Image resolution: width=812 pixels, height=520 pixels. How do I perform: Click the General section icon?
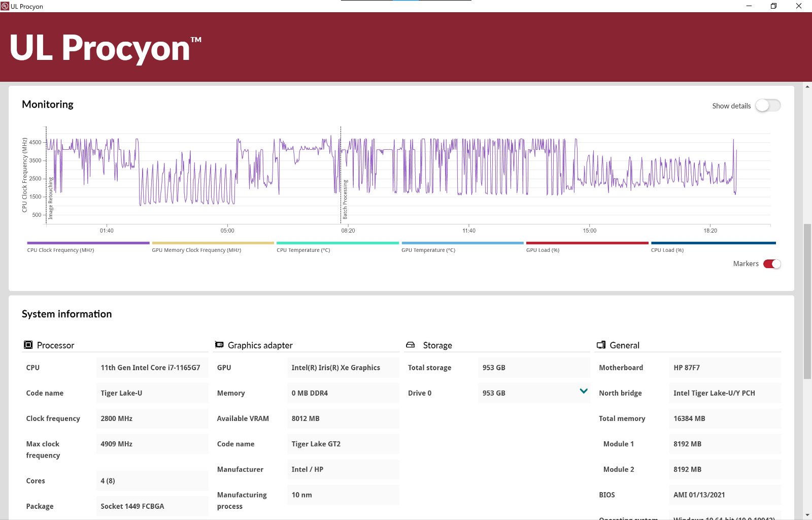click(x=601, y=345)
